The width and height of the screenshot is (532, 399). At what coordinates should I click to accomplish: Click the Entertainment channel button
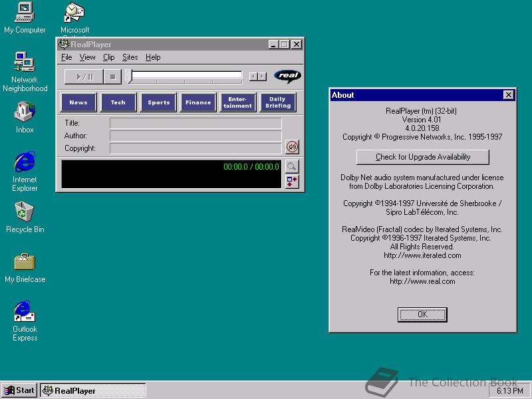pos(238,102)
